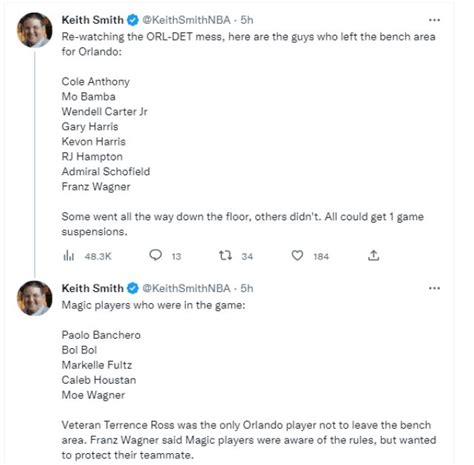The height and width of the screenshot is (465, 474).
Task: Open Keith Smith name link on second tweet
Action: [x=93, y=288]
